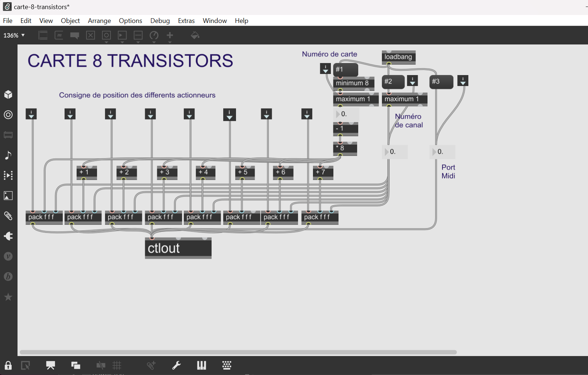Select the #3 message box
588x375 pixels.
tap(441, 82)
